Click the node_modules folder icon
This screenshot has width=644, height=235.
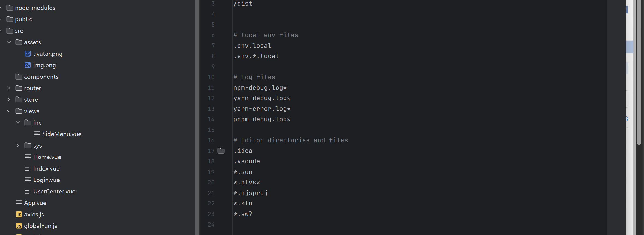click(10, 8)
